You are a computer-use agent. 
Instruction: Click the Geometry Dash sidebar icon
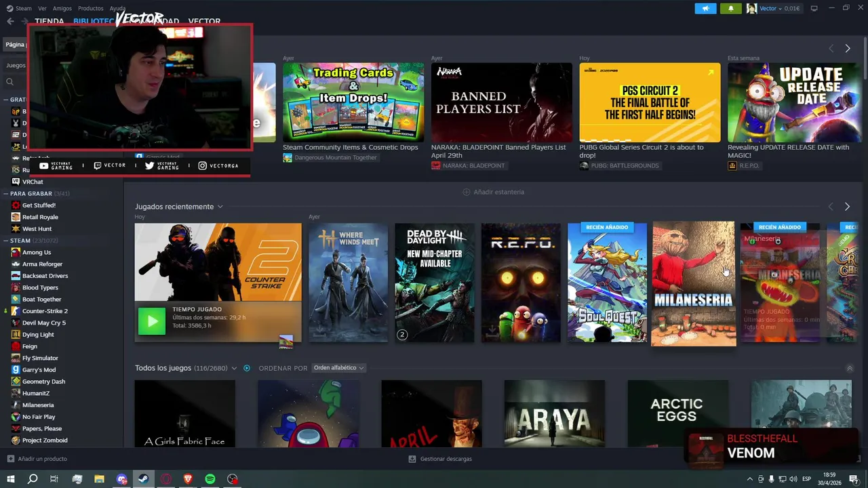point(16,381)
